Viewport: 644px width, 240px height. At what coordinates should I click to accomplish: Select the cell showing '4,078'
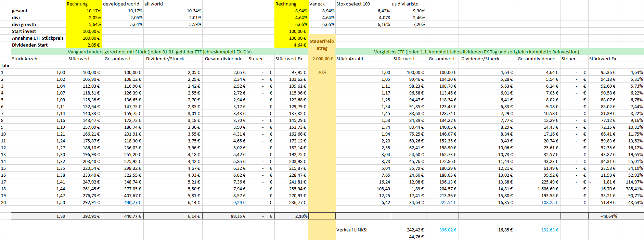click(x=363, y=17)
